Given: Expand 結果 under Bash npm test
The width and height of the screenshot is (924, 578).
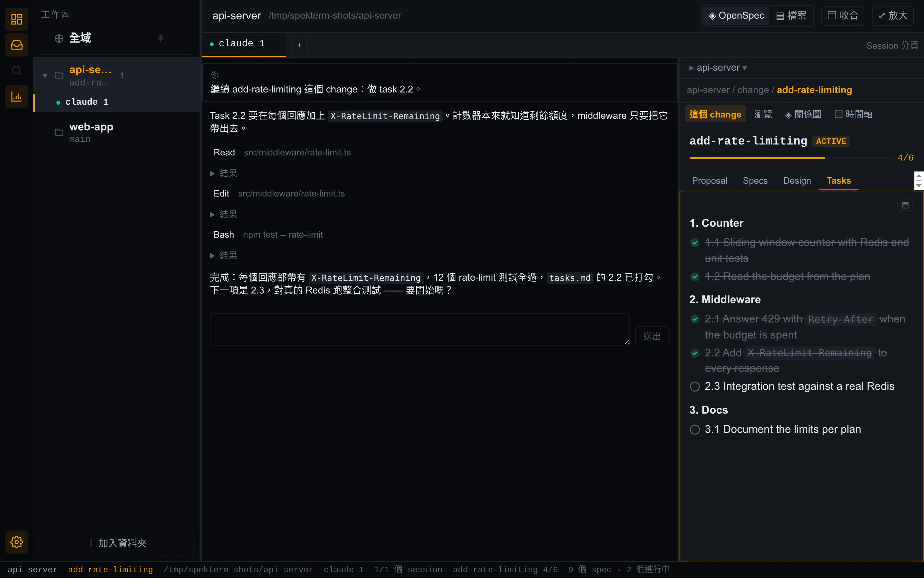Looking at the screenshot, I should (224, 255).
